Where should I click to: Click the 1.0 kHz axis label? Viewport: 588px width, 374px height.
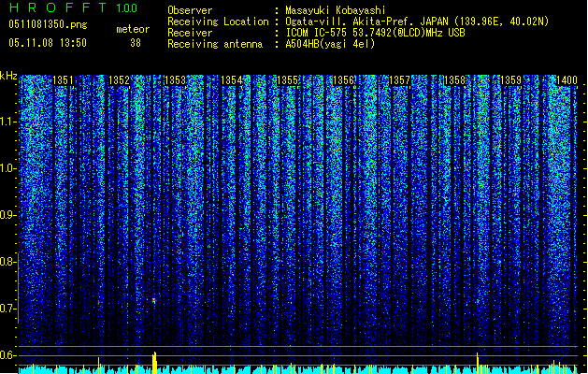[7, 169]
